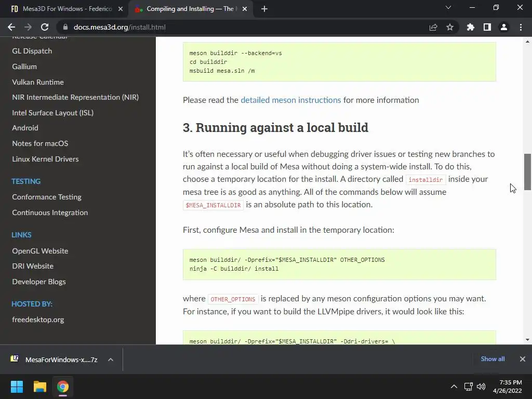532x399 pixels.
Task: Click the address bar URL
Action: pos(119,27)
